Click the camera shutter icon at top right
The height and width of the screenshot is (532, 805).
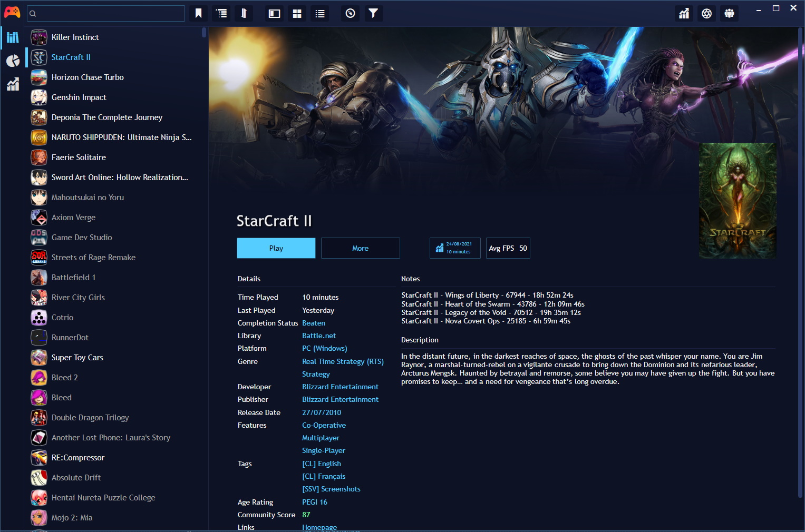coord(706,13)
